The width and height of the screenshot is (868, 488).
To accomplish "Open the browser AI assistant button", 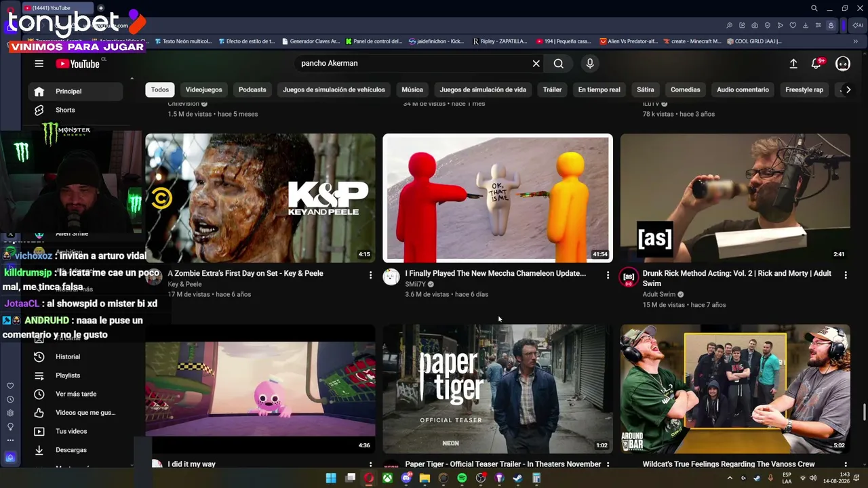I will [857, 26].
